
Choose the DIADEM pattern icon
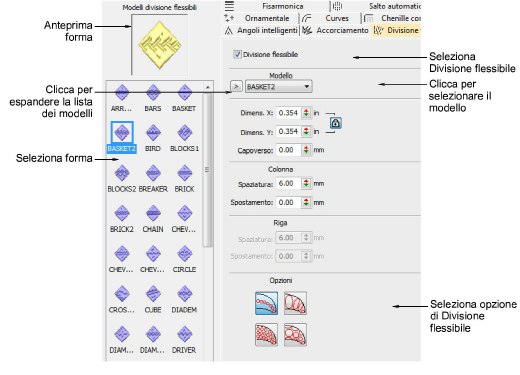click(x=184, y=294)
